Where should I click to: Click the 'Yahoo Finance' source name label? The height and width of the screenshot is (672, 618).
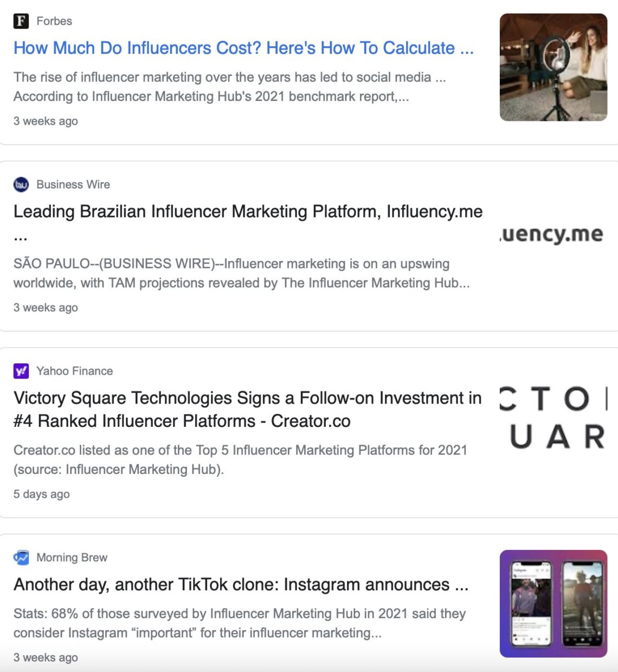coord(74,371)
